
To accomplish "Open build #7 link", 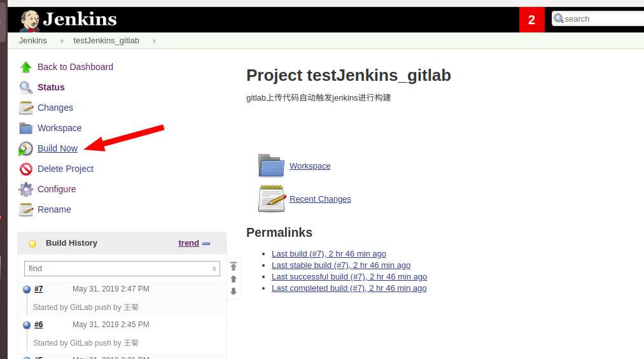I will point(39,289).
